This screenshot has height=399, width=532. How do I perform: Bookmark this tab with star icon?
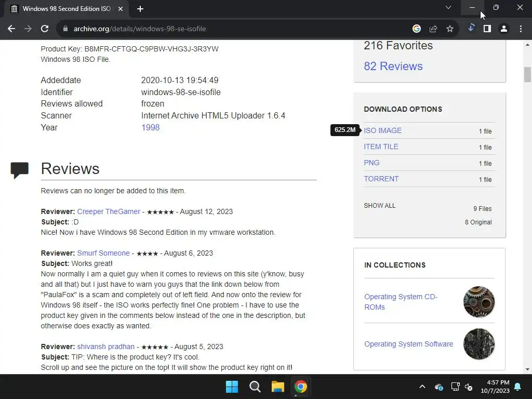coord(450,29)
